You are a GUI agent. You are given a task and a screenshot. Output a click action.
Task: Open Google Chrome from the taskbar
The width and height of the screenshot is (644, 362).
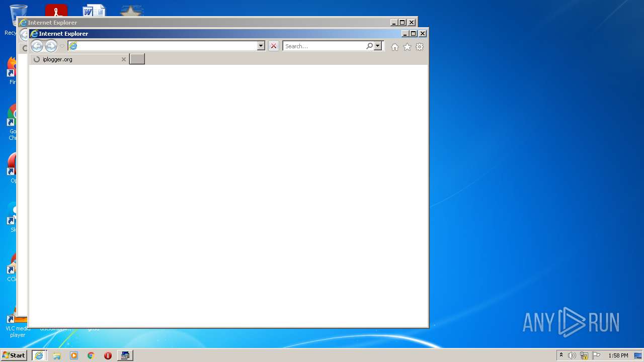pyautogui.click(x=91, y=355)
